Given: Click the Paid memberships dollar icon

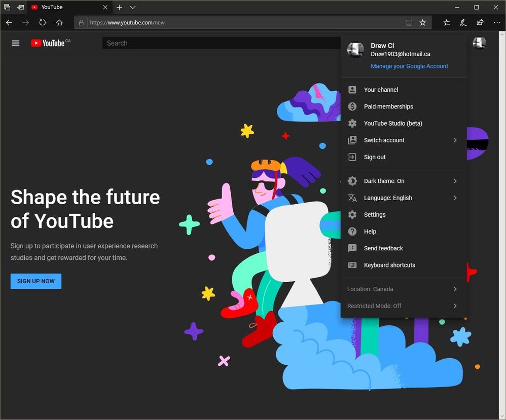Looking at the screenshot, I should pos(352,106).
